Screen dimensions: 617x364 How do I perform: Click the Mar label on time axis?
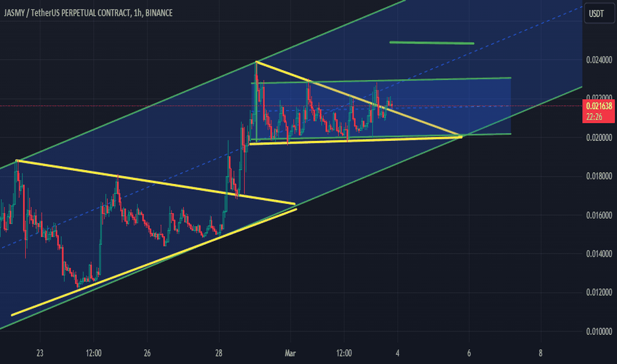291,353
